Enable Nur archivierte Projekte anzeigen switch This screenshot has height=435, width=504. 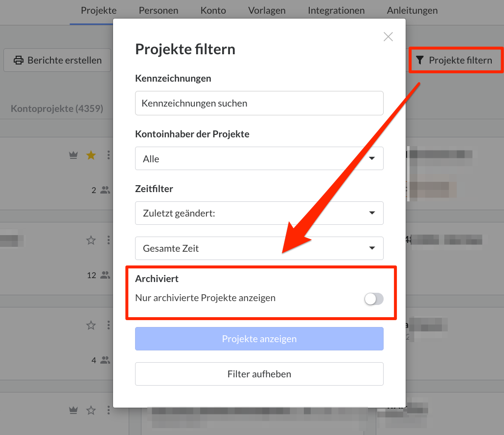(374, 299)
